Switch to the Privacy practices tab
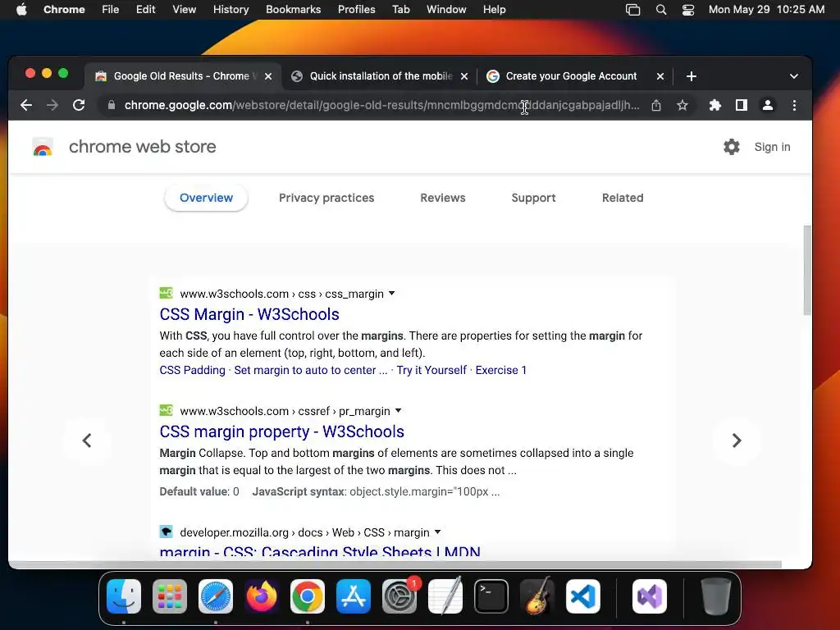Screen dimensions: 840x630 [326, 198]
